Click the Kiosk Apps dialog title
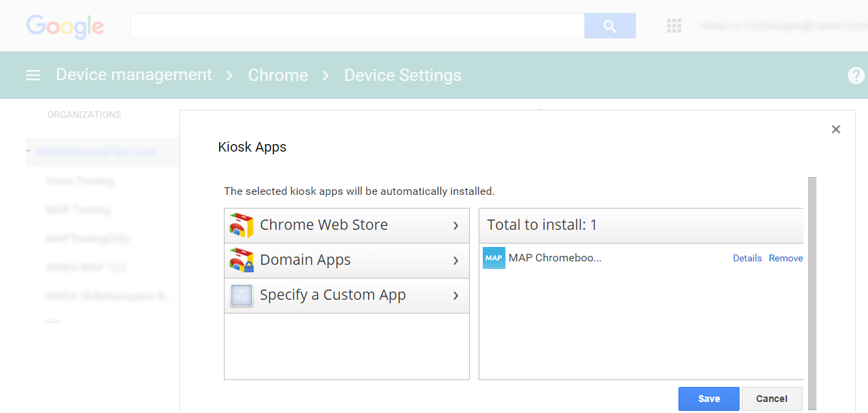This screenshot has height=413, width=868. (252, 147)
